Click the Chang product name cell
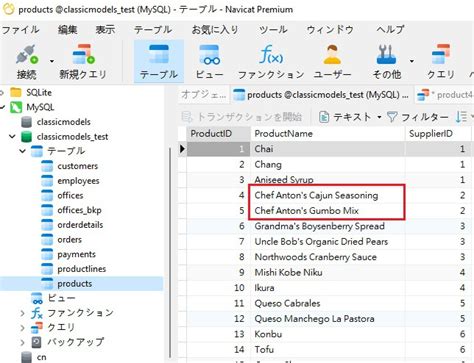 point(328,164)
